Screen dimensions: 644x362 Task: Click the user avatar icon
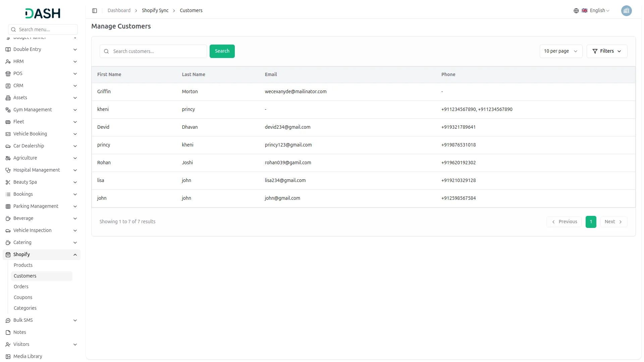[x=626, y=11]
